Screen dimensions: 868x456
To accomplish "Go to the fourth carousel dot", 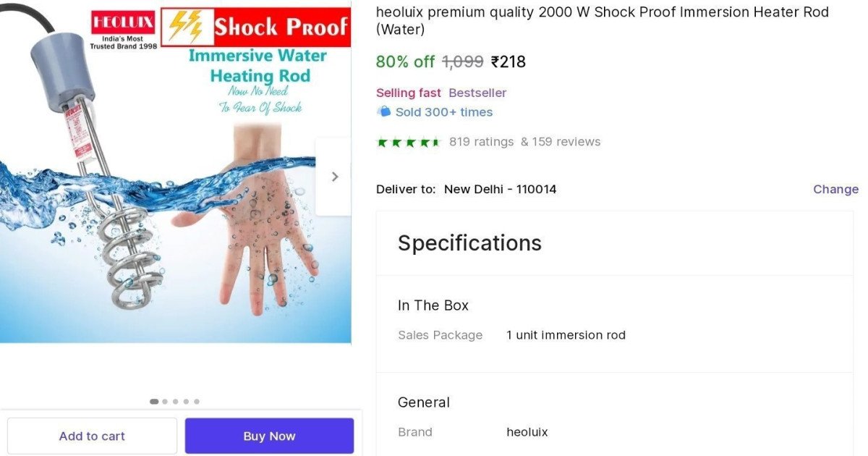I will click(x=186, y=401).
